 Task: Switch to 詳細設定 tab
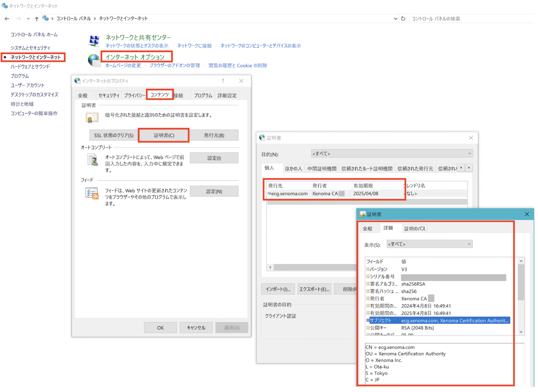pos(227,96)
